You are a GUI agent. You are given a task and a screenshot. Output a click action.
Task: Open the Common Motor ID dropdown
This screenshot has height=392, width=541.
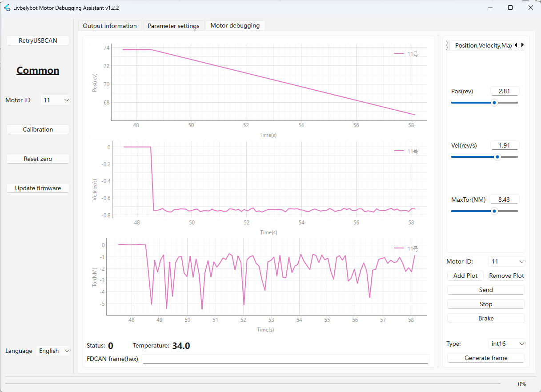point(55,100)
